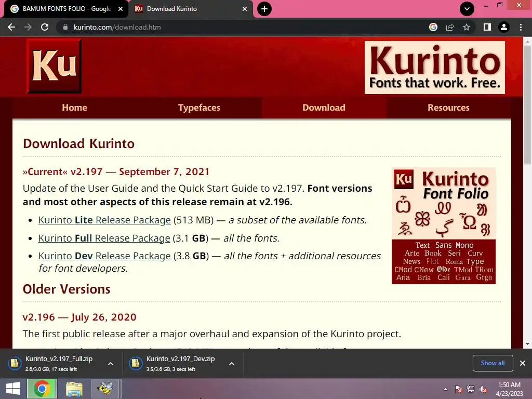532x399 pixels.
Task: Click the scrollbar up arrow
Action: pos(528,41)
